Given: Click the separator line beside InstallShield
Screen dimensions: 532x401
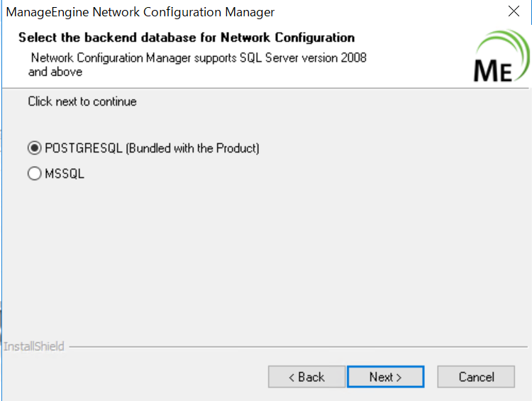Looking at the screenshot, I should (298, 347).
